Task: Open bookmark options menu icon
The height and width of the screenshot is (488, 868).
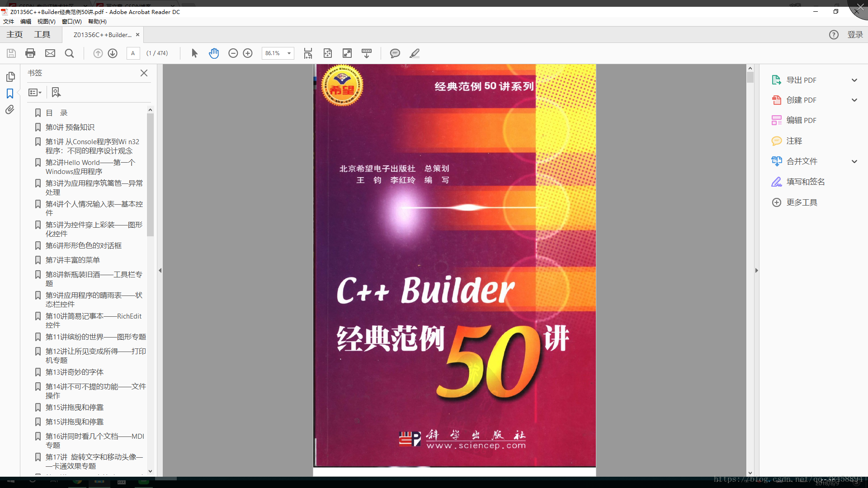Action: (x=35, y=93)
